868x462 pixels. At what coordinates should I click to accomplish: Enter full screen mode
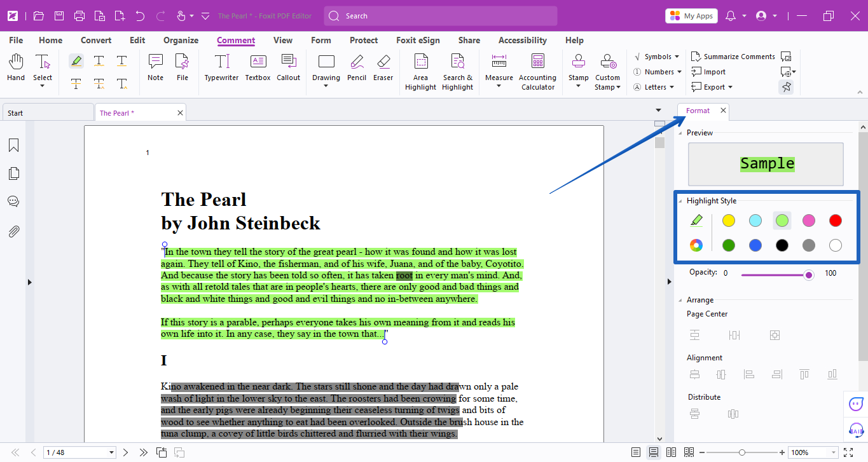coord(848,452)
